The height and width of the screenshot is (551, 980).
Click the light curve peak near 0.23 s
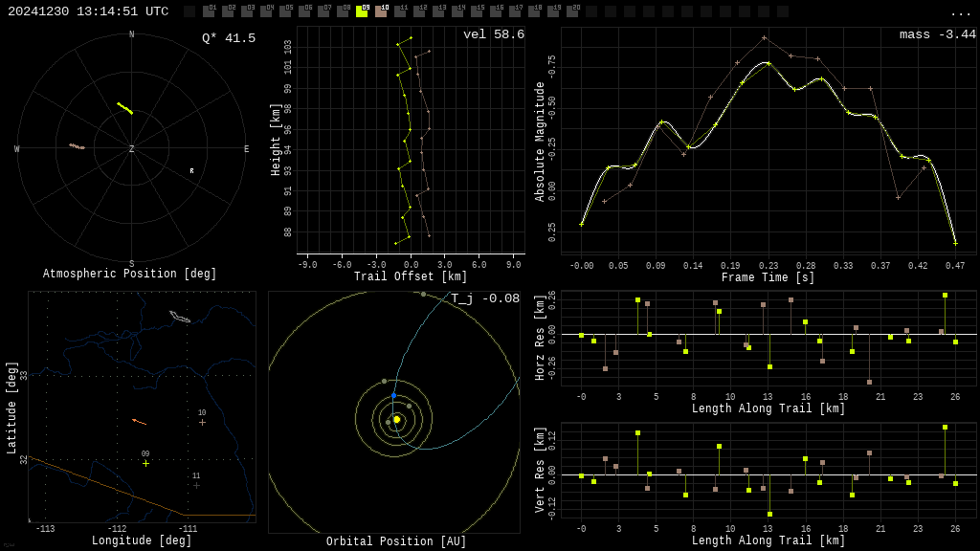point(768,63)
